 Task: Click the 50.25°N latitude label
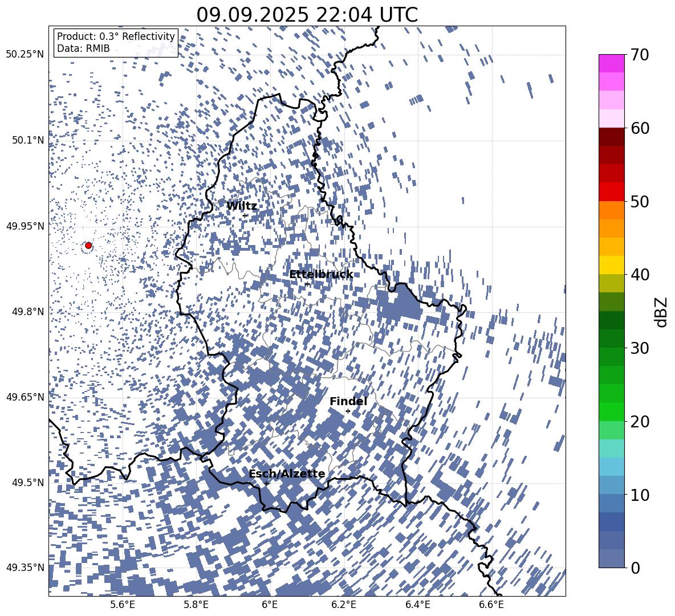click(x=25, y=55)
